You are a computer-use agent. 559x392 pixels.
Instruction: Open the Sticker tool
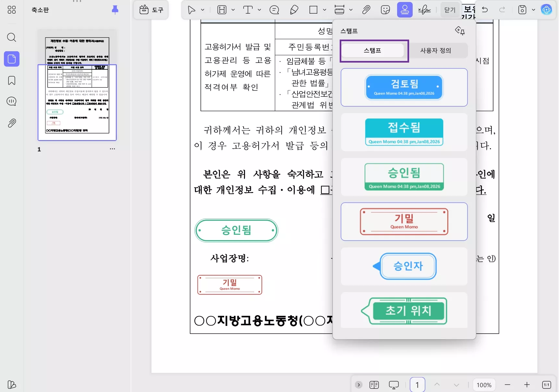[x=385, y=10]
